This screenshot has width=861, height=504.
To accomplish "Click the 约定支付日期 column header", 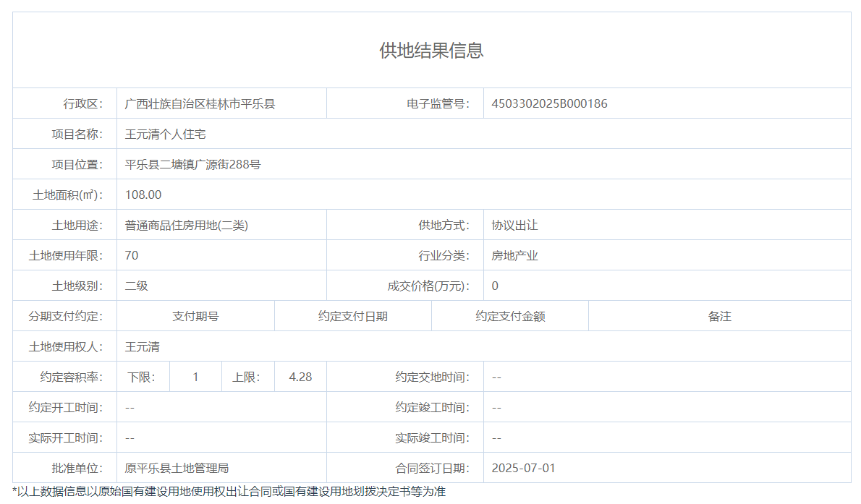I will (x=353, y=316).
